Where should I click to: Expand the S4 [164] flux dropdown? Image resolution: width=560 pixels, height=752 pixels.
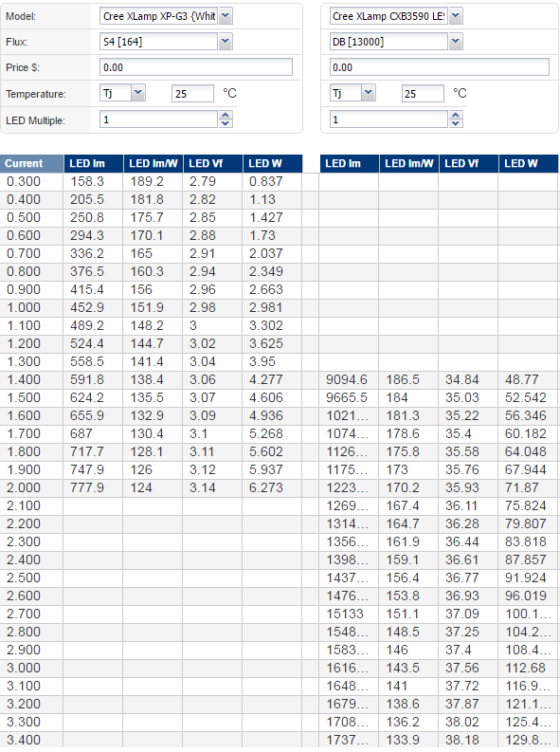click(226, 43)
